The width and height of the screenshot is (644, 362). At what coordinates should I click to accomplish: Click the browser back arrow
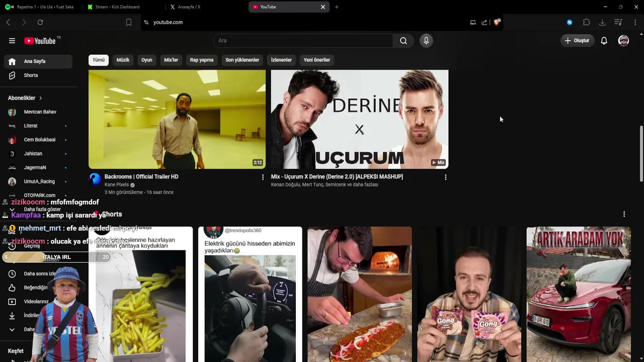(8, 22)
